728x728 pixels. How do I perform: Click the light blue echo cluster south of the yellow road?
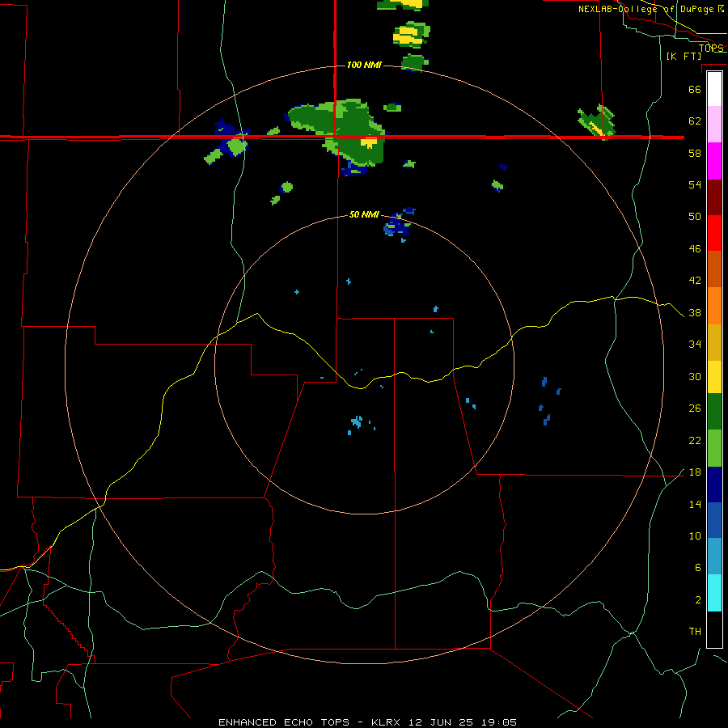coord(357,423)
